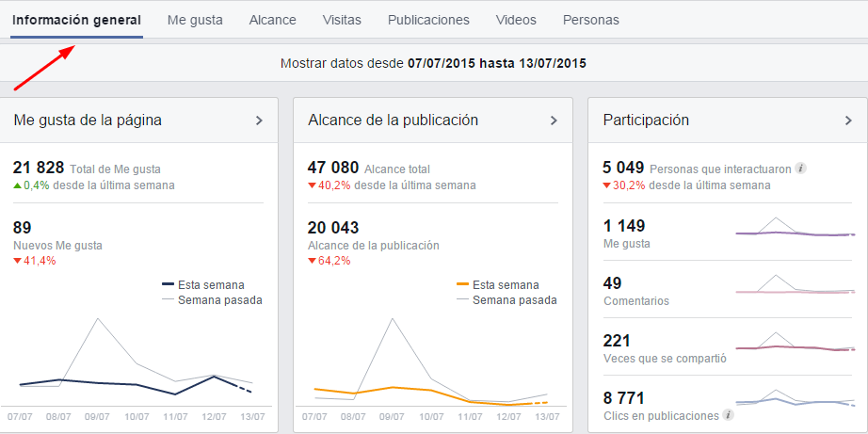
Task: Go to the Publicaciones tab
Action: [x=428, y=20]
